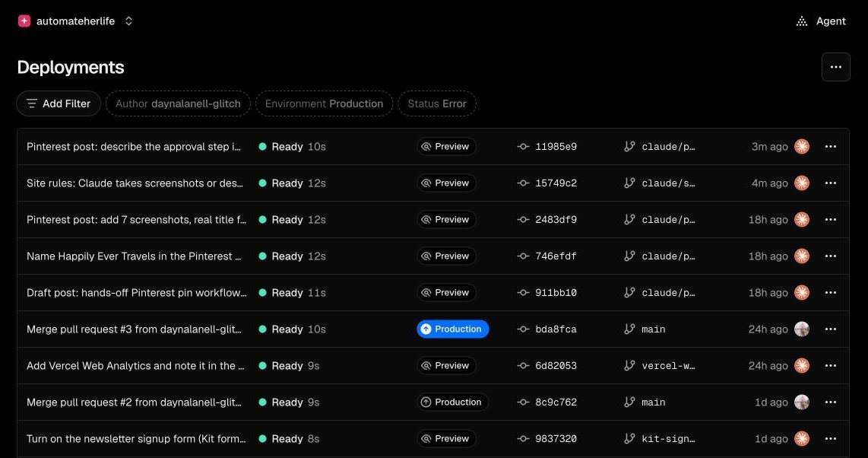Click the Production badge for commit 8c9c762
868x458 pixels.
click(453, 402)
